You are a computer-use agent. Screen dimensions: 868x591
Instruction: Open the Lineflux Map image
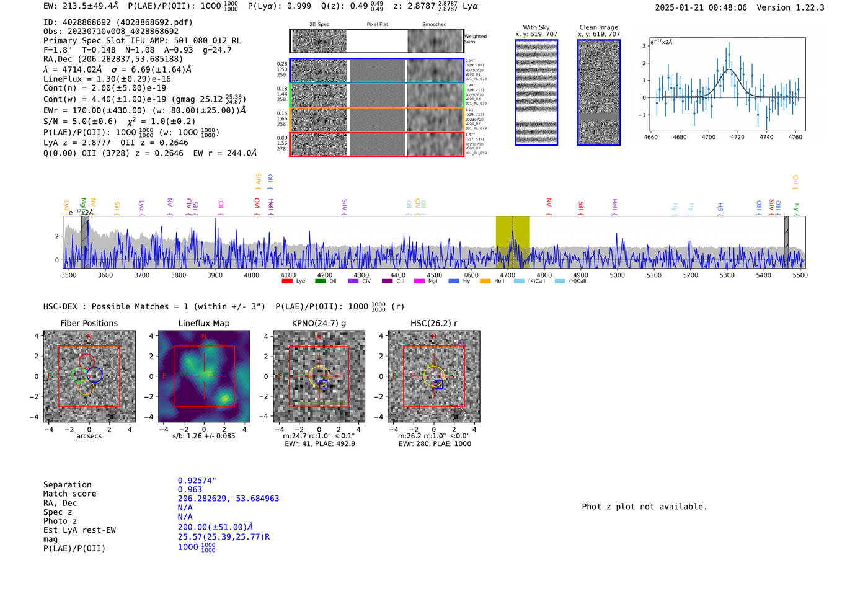(x=204, y=376)
